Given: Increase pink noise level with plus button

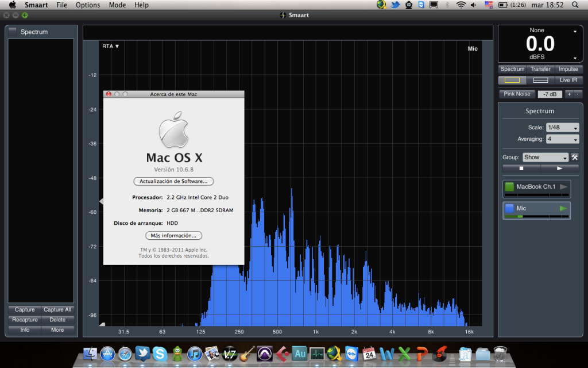Looking at the screenshot, I should (x=569, y=94).
